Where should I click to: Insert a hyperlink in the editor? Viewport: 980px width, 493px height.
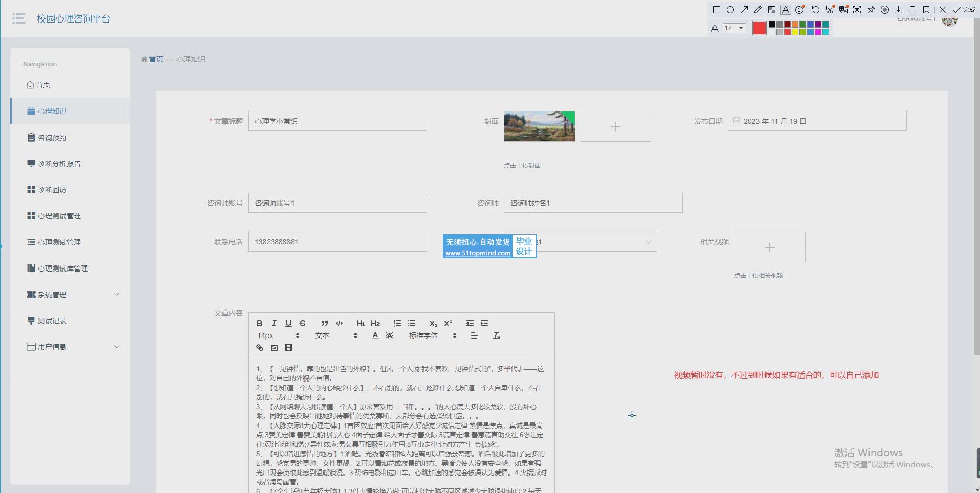[x=260, y=348]
